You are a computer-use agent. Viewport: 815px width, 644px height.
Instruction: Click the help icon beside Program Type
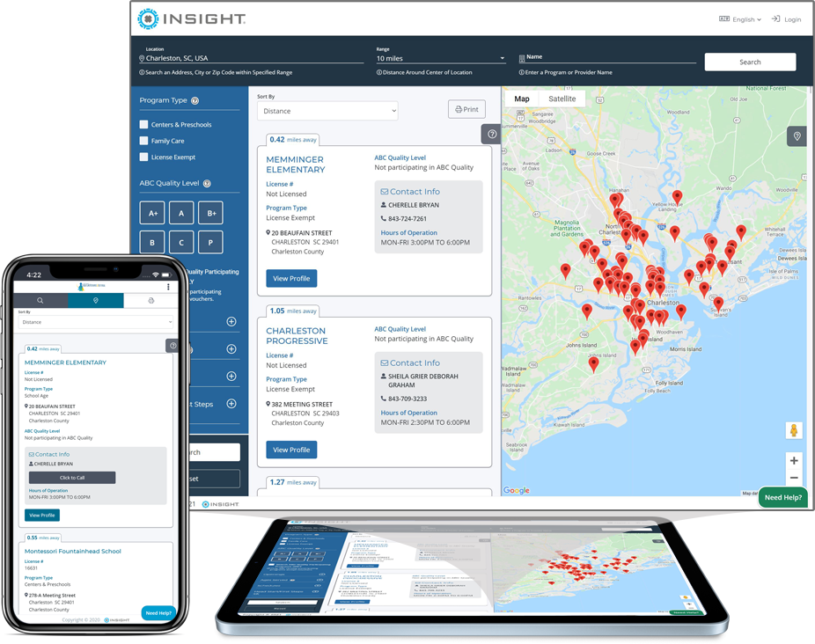pos(195,101)
